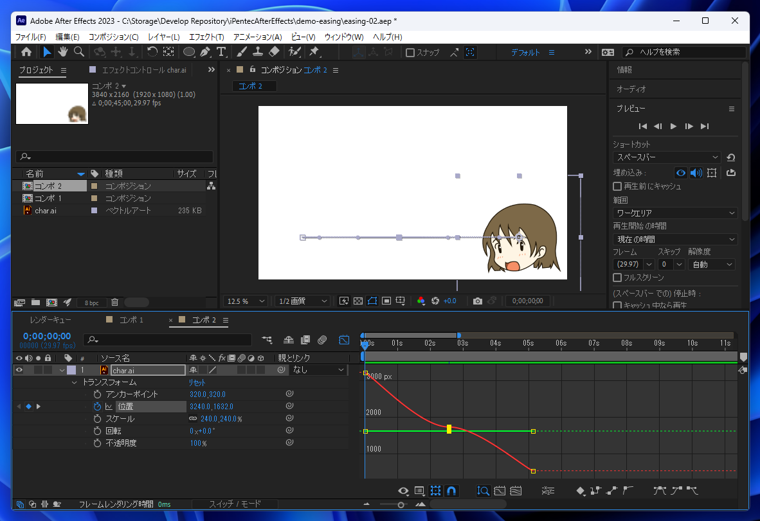The height and width of the screenshot is (521, 760).
Task: Collapse the Transform property group
Action: (74, 383)
